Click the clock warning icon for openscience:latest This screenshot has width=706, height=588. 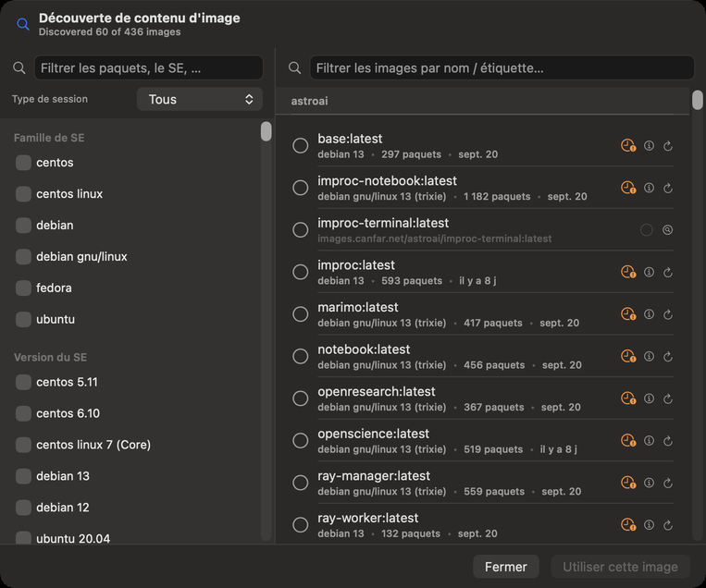pos(628,440)
